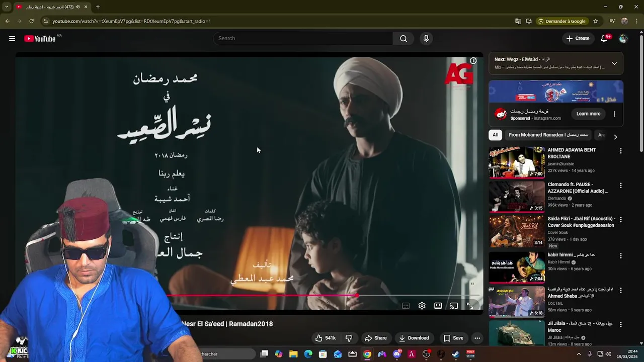The height and width of the screenshot is (362, 644).
Task: Open the Jil Jilala Maroc video title
Action: 580,327
